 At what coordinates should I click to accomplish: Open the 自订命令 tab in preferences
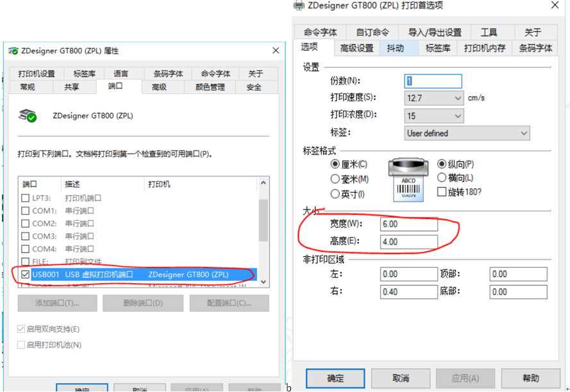pos(373,32)
